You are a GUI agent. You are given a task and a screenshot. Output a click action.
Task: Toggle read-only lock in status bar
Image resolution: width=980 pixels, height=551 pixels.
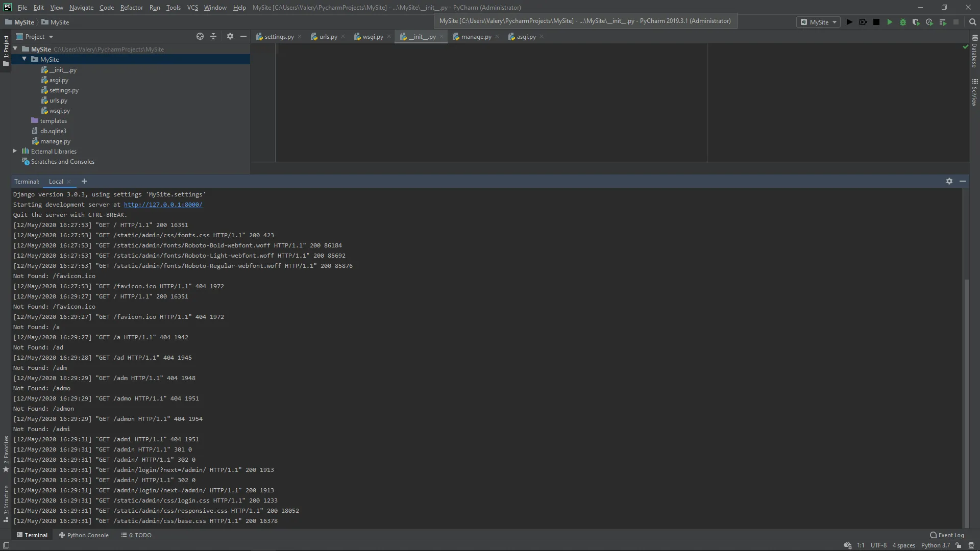pos(959,545)
